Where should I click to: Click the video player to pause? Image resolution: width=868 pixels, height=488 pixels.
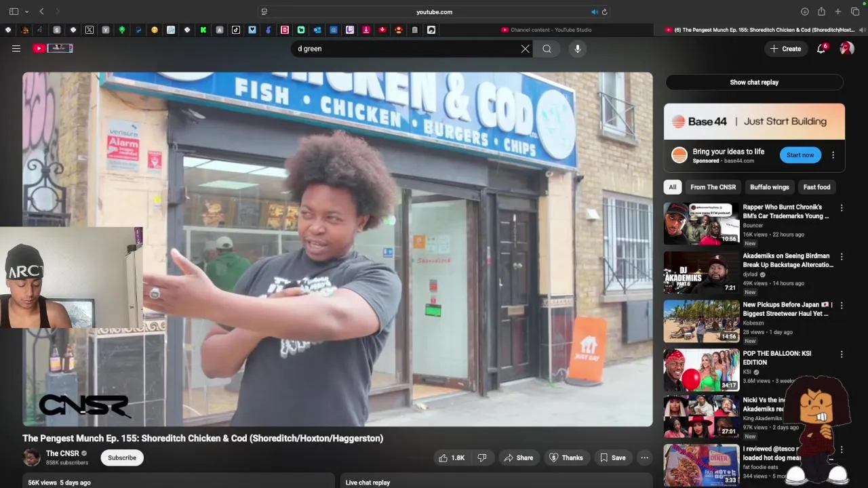point(338,249)
